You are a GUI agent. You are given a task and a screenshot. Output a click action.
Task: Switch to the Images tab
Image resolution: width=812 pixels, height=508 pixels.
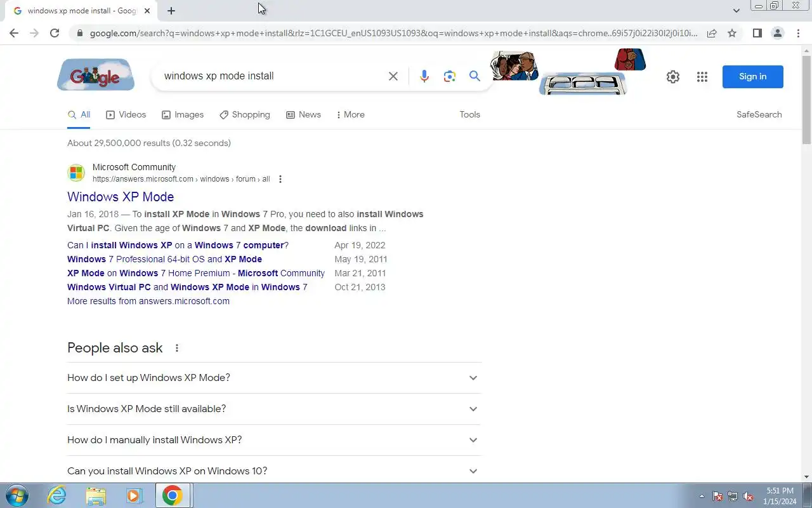coord(183,115)
